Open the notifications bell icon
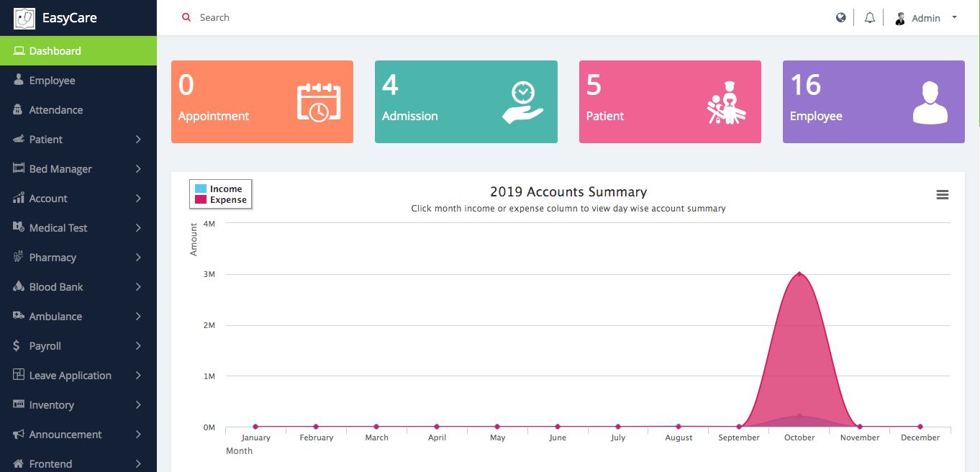980x472 pixels. [x=870, y=18]
